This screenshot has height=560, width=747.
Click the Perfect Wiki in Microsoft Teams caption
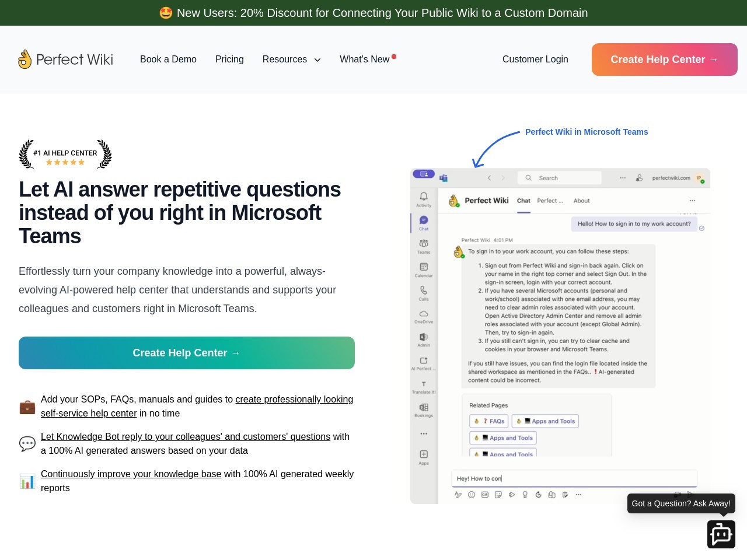pyautogui.click(x=587, y=132)
